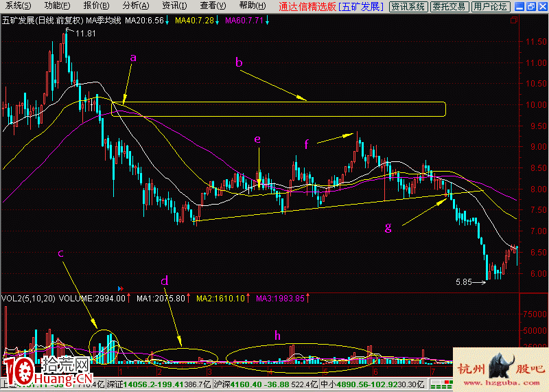
Task: Click the yellow MA40:7.28 label
Action: point(194,21)
